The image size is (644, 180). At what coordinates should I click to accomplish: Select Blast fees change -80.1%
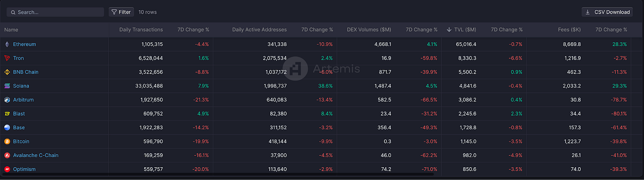click(x=618, y=114)
